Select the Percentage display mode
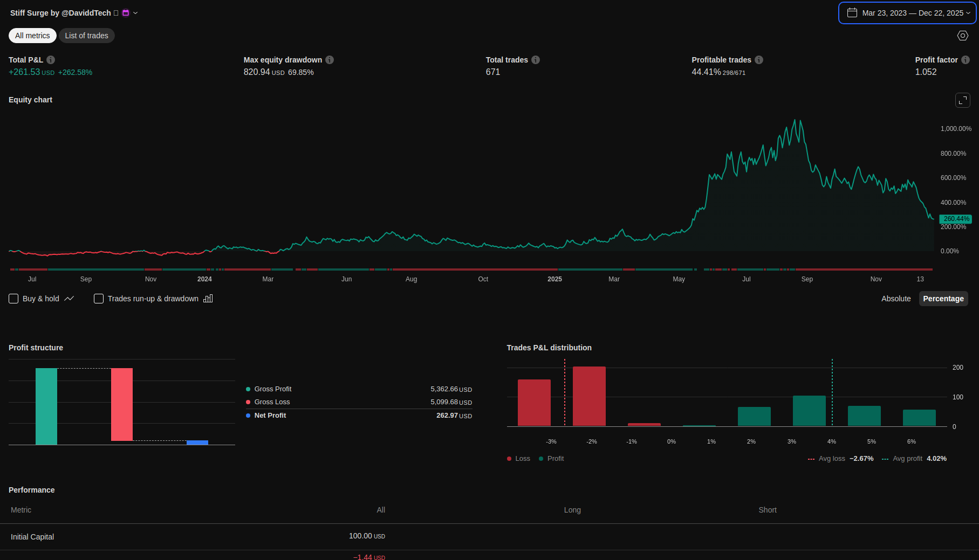This screenshot has height=560, width=979. pyautogui.click(x=943, y=299)
